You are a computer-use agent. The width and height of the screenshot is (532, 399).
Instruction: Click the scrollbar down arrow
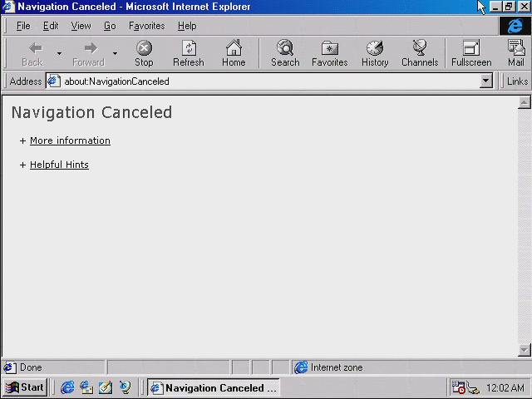pos(525,350)
